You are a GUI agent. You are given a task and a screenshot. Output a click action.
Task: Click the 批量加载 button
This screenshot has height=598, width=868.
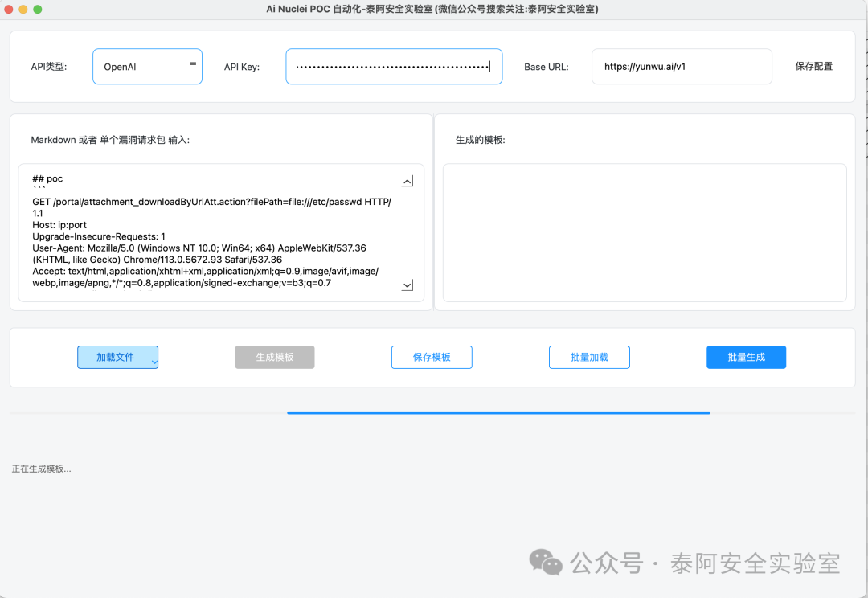point(589,357)
